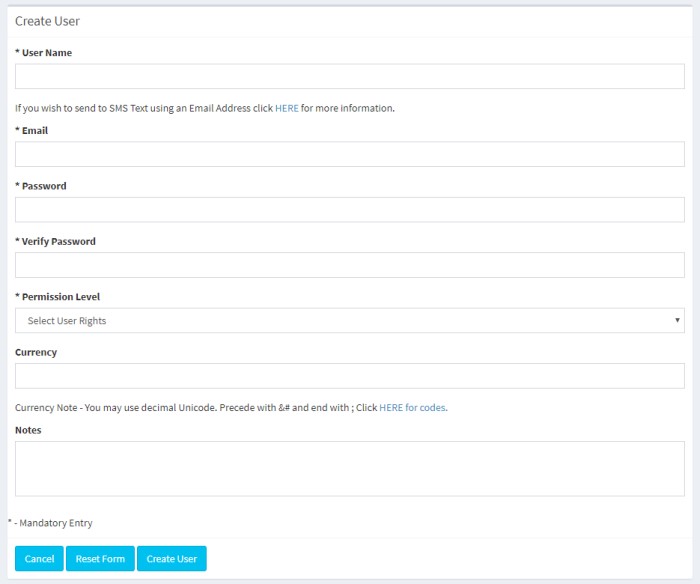Submit with the Create User button
This screenshot has width=700, height=584.
coord(171,559)
